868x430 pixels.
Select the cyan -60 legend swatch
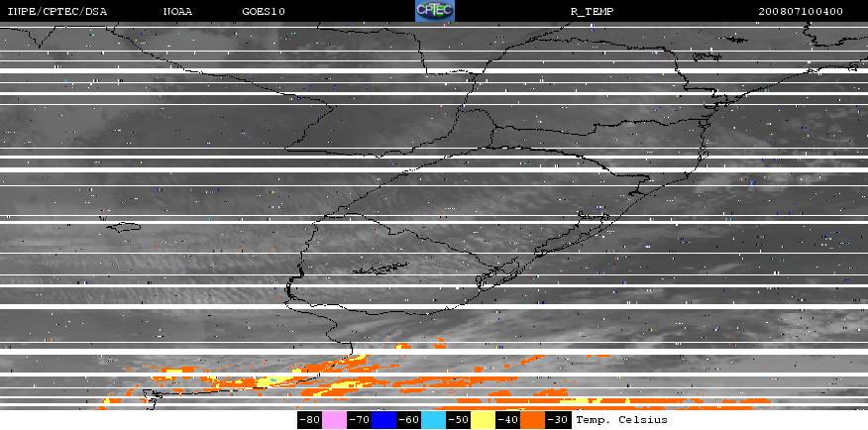click(433, 420)
